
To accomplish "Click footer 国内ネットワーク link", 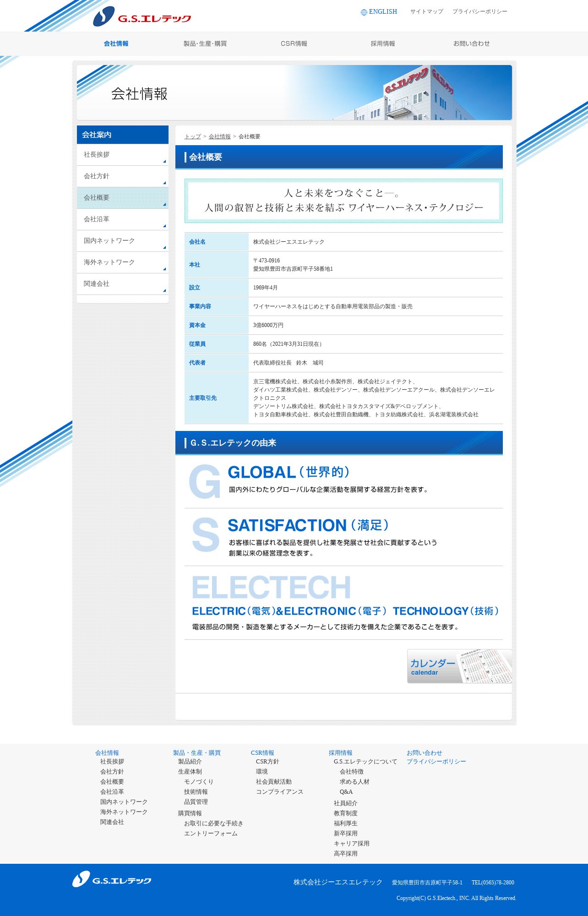I will coord(124,802).
